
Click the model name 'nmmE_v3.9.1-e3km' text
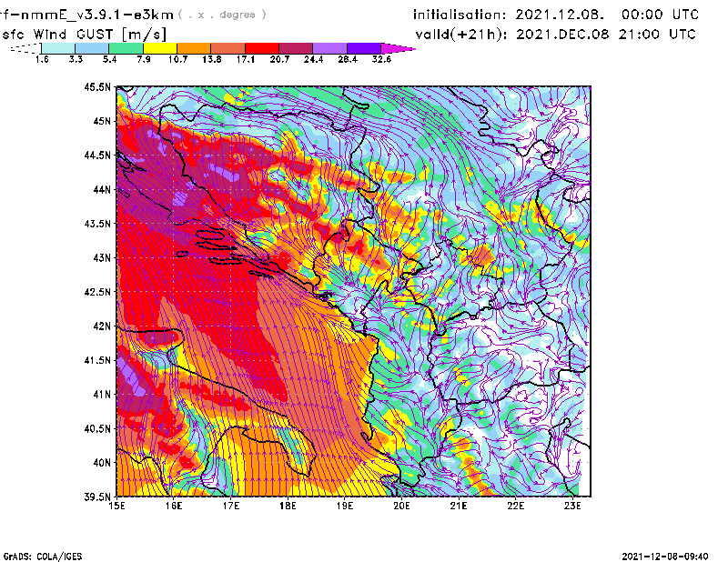[96, 15]
